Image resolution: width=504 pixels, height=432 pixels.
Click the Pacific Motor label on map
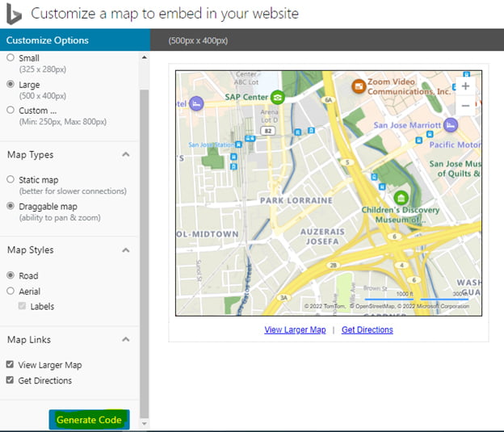point(456,145)
